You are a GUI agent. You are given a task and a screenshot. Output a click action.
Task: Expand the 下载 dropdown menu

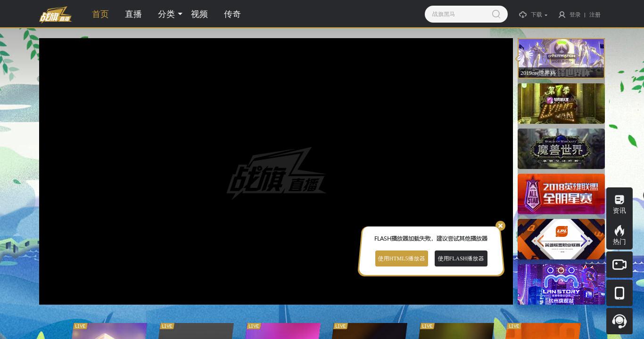pos(539,15)
